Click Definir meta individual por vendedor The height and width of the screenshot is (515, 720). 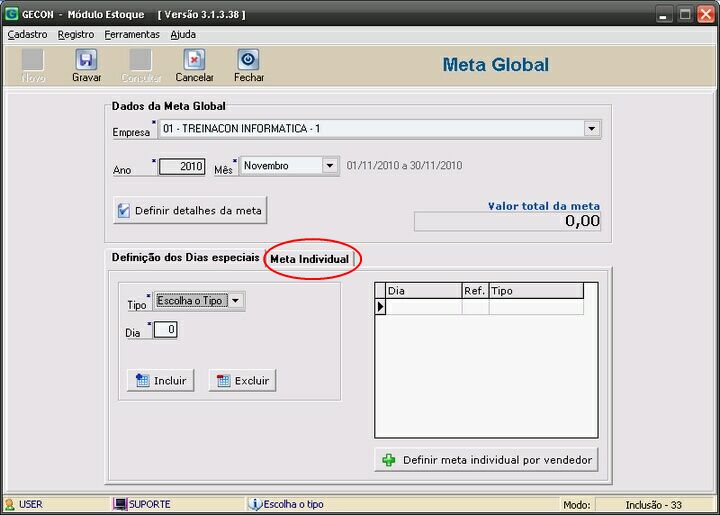click(487, 460)
